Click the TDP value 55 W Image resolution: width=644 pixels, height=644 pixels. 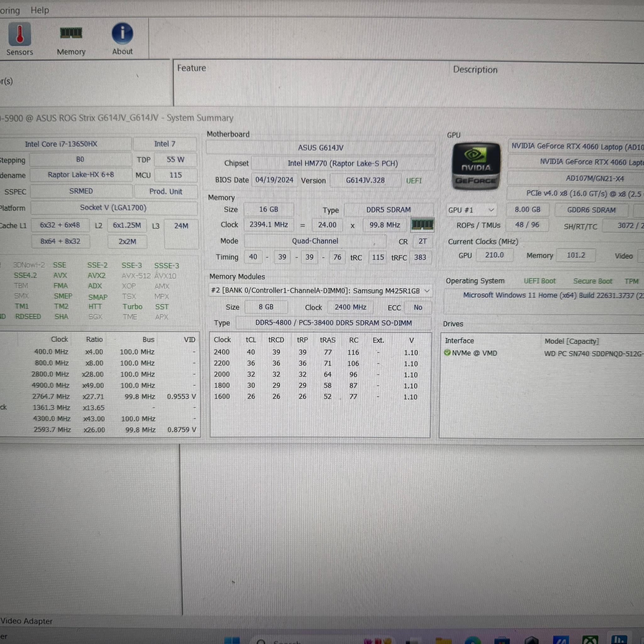tap(175, 160)
